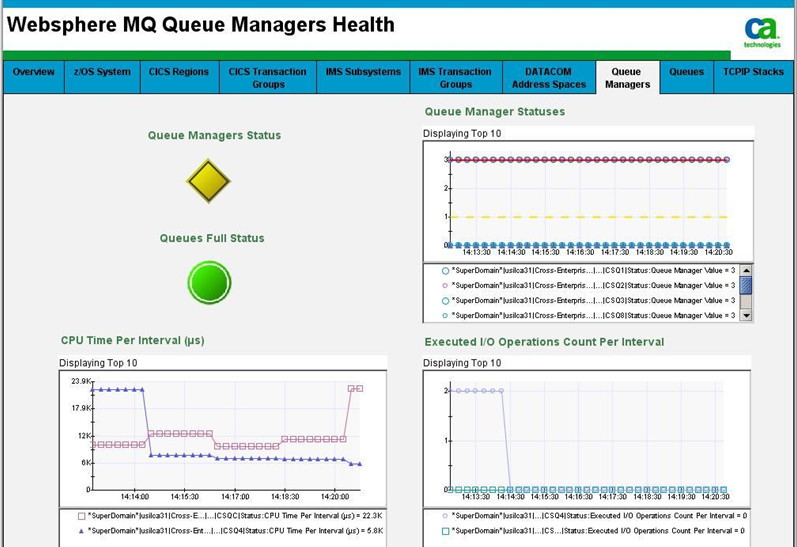Click the CSQ4 CPU legend triangle marker
The image size is (797, 547).
point(81,531)
